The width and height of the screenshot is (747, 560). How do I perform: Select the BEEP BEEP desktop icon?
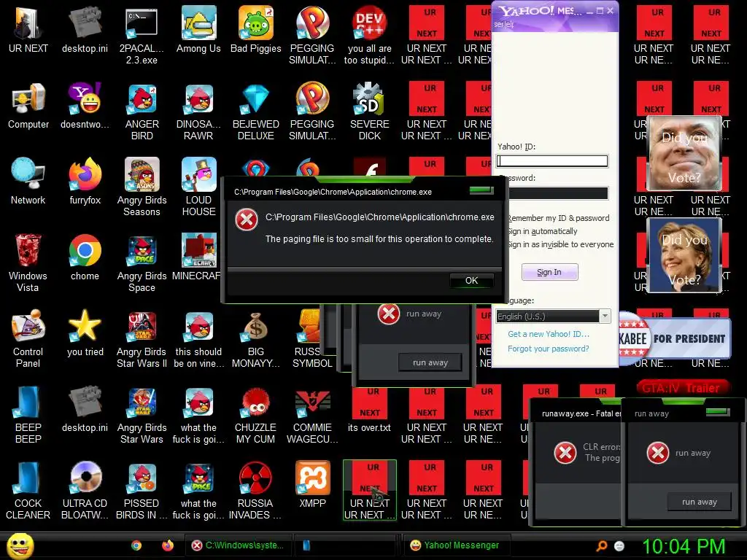[x=28, y=414]
